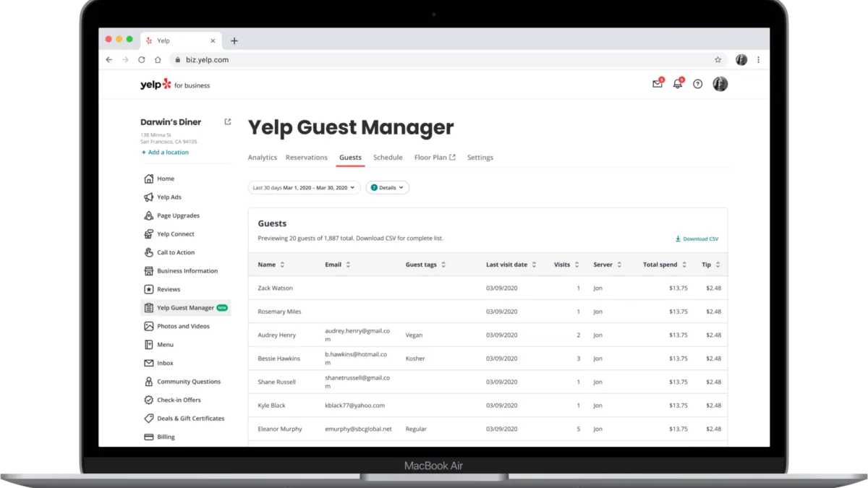This screenshot has width=868, height=488.
Task: Click the Inbox envelope icon in sidebar
Action: point(149,363)
